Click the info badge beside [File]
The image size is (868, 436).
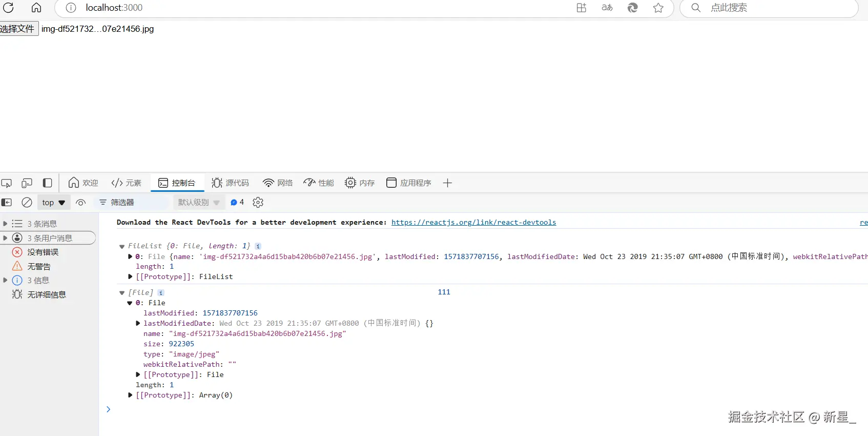[x=161, y=292]
